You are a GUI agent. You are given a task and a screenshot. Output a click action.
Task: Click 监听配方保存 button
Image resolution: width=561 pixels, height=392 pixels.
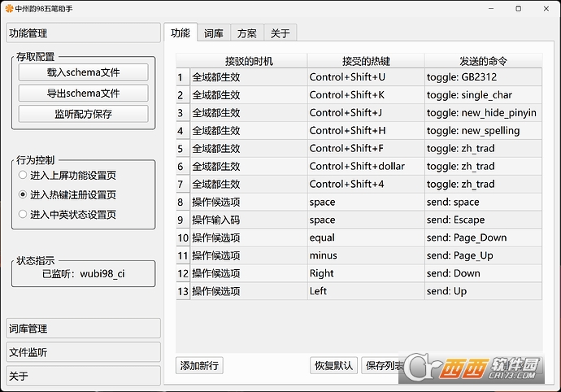(x=84, y=114)
